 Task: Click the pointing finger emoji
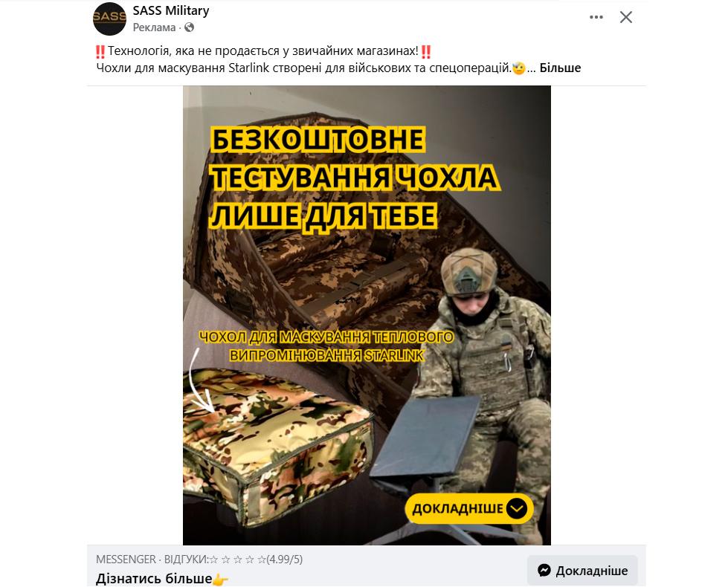[x=221, y=579]
